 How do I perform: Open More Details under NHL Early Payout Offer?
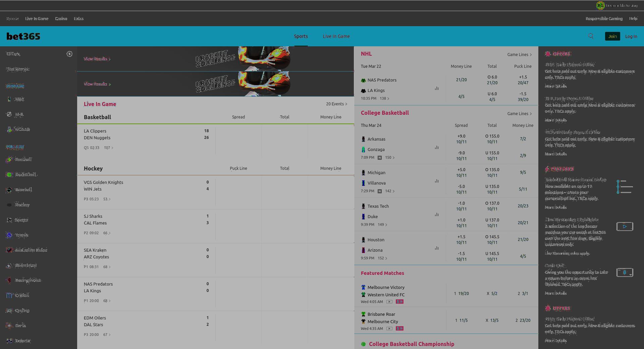click(x=556, y=120)
